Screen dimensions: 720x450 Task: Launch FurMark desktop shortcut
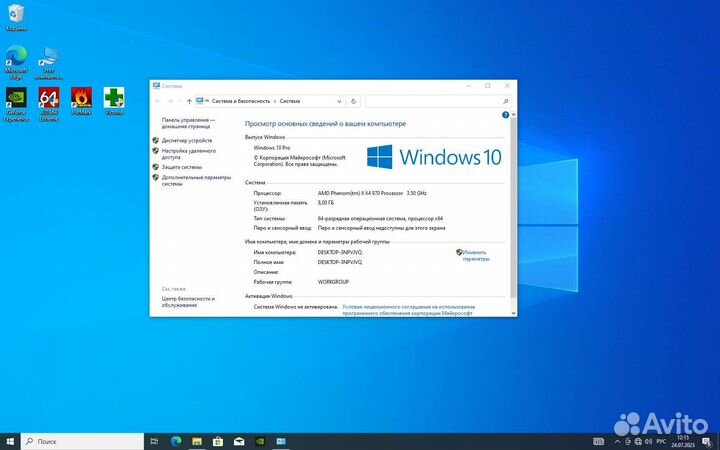(81, 101)
